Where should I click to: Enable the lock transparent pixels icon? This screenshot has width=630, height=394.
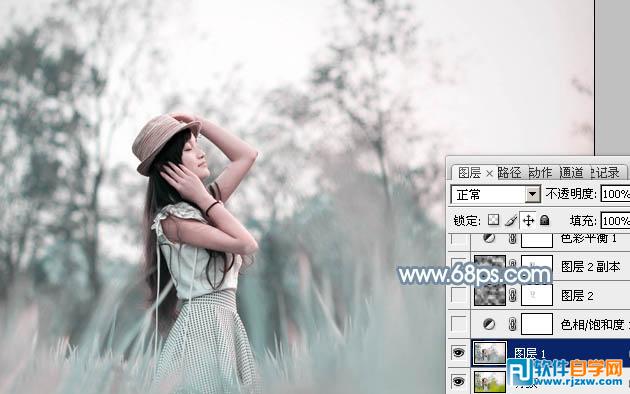pos(493,220)
